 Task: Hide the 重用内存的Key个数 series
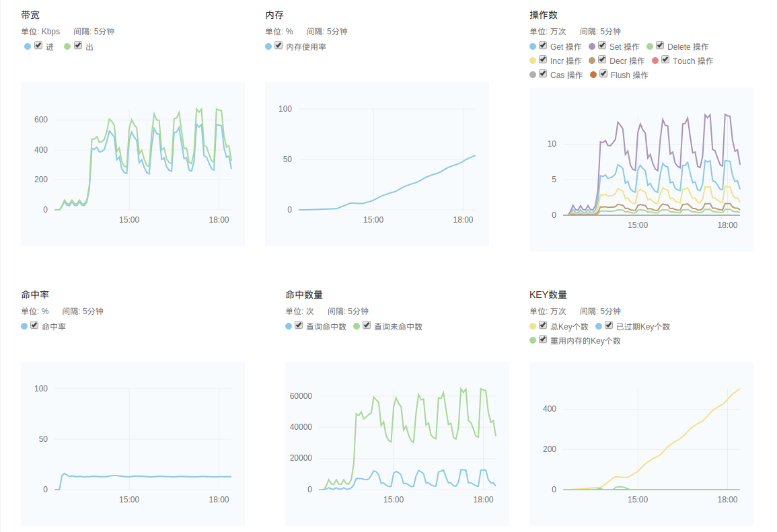tap(543, 340)
